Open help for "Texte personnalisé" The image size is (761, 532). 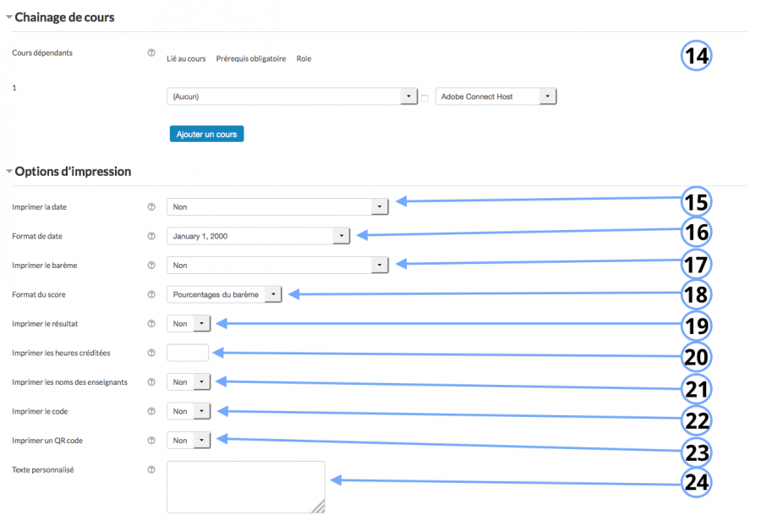coord(151,469)
